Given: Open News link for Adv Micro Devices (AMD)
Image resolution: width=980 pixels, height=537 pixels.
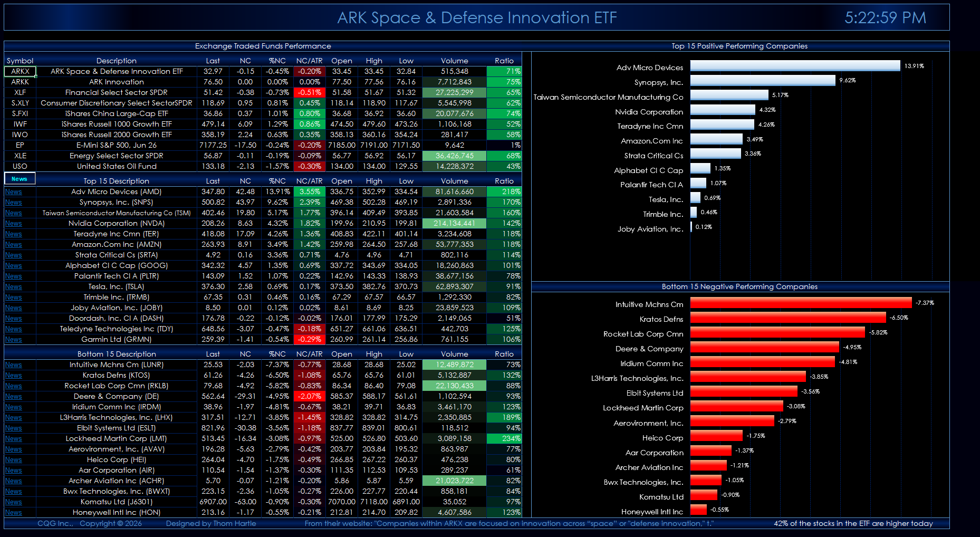Looking at the screenshot, I should pyautogui.click(x=14, y=192).
